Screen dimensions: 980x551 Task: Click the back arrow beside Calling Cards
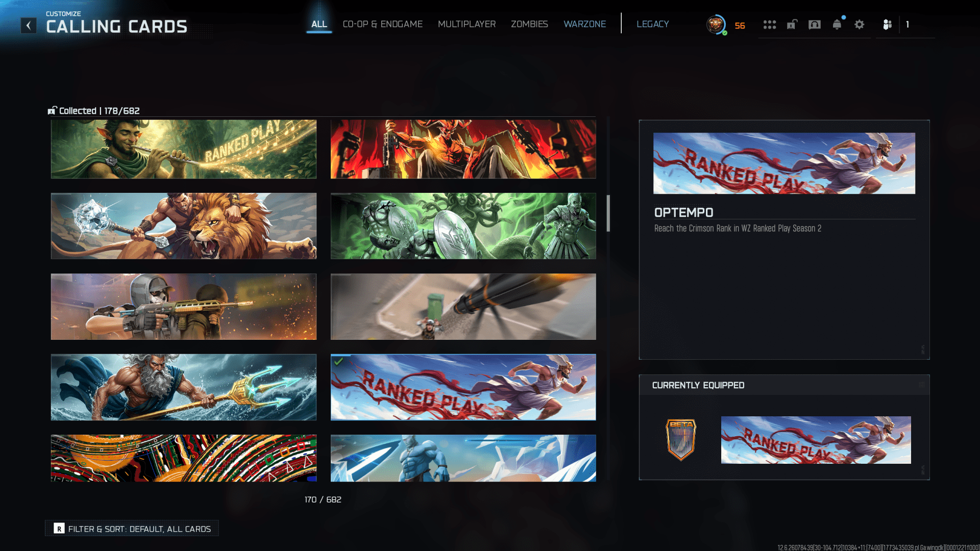(29, 25)
